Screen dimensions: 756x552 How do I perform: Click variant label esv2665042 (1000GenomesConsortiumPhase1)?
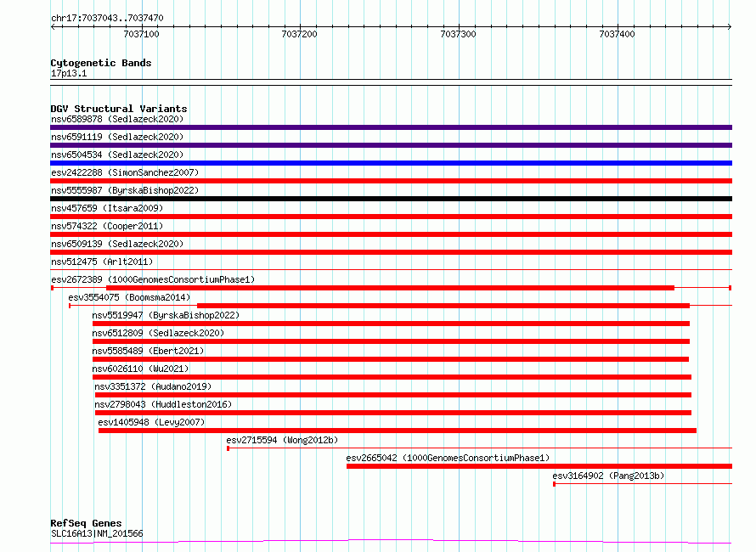click(x=448, y=458)
